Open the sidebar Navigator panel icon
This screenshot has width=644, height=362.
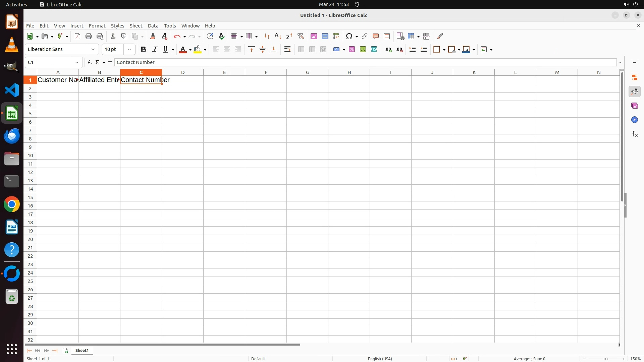tap(634, 120)
